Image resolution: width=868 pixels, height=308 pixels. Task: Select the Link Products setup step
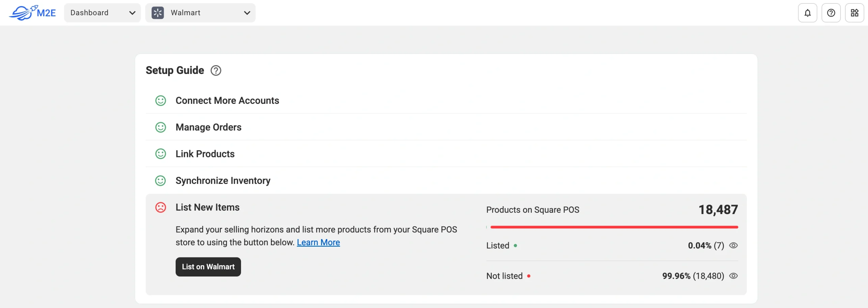[205, 154]
